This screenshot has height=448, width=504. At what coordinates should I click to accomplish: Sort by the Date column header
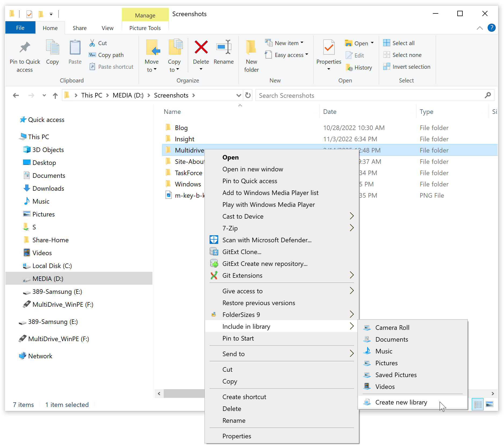point(330,111)
